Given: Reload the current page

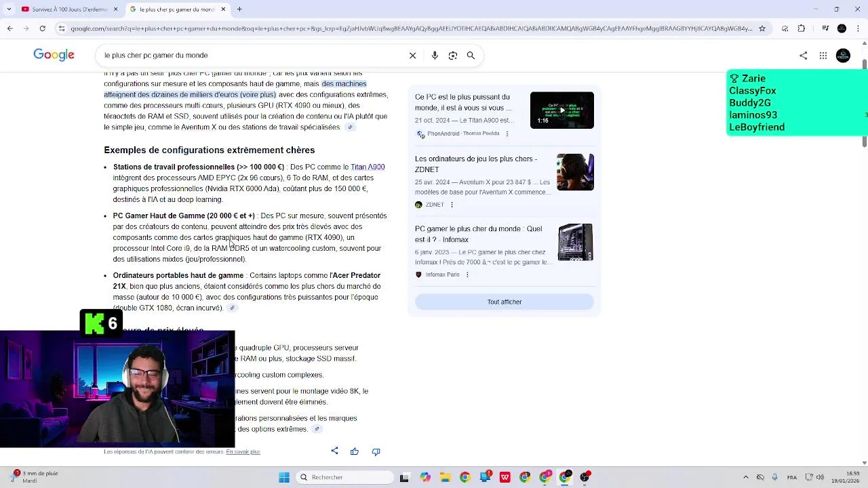Looking at the screenshot, I should 42,28.
